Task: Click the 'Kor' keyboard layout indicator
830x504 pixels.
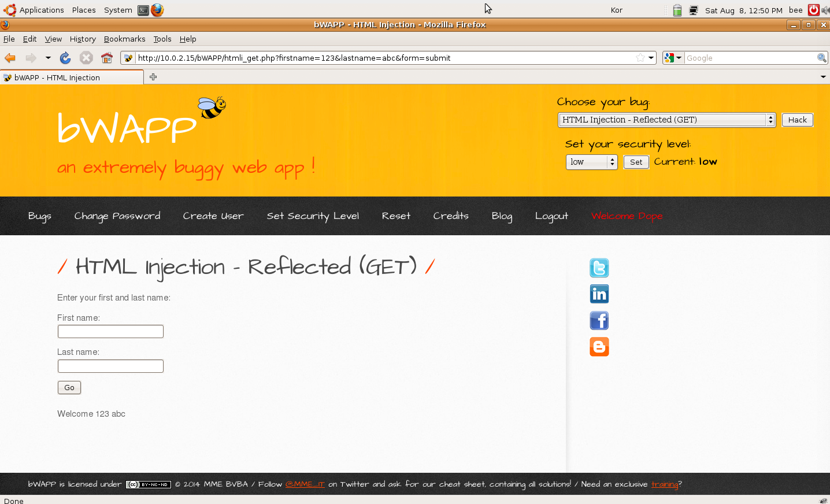Action: (617, 10)
